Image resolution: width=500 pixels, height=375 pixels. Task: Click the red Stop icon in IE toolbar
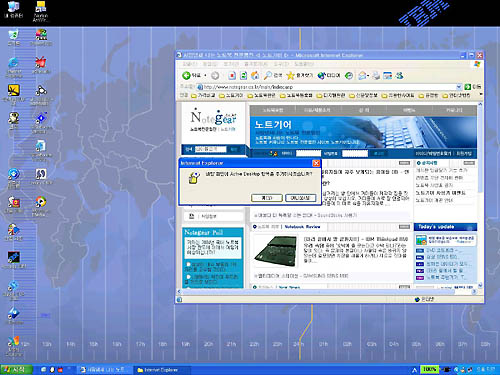click(232, 76)
